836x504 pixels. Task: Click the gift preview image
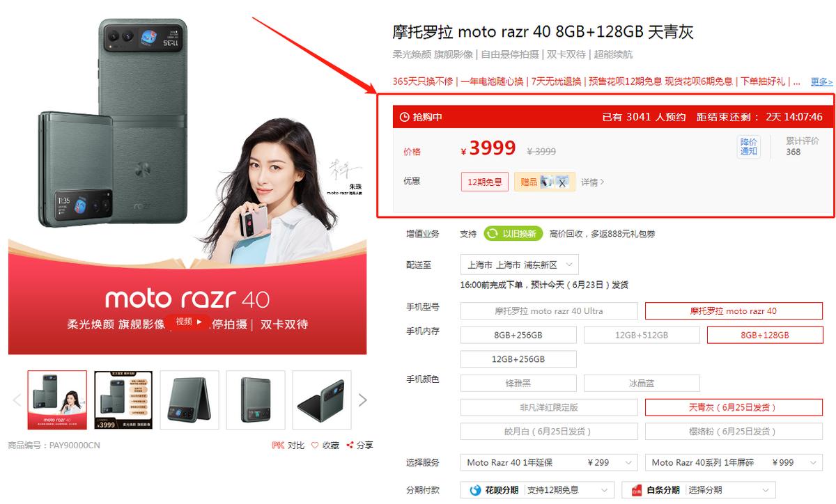tap(555, 182)
